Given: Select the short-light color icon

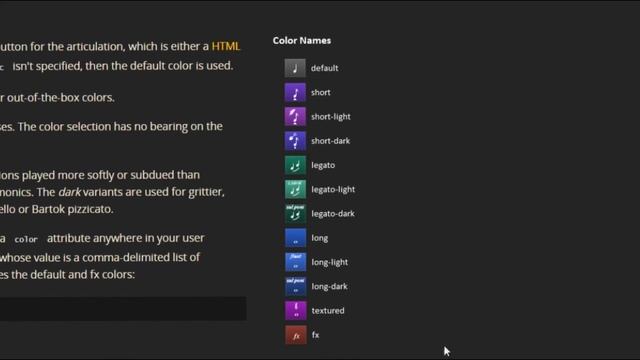Looking at the screenshot, I should (x=295, y=117).
